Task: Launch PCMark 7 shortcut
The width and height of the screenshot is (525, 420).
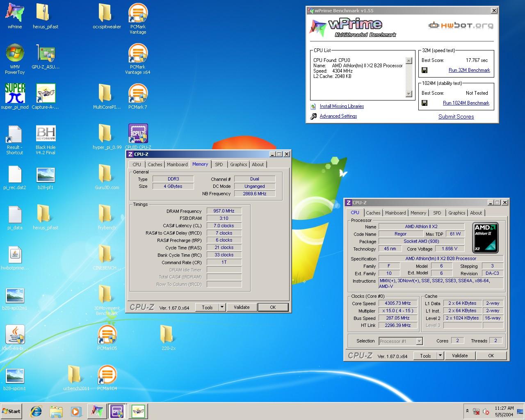Action: click(x=138, y=96)
